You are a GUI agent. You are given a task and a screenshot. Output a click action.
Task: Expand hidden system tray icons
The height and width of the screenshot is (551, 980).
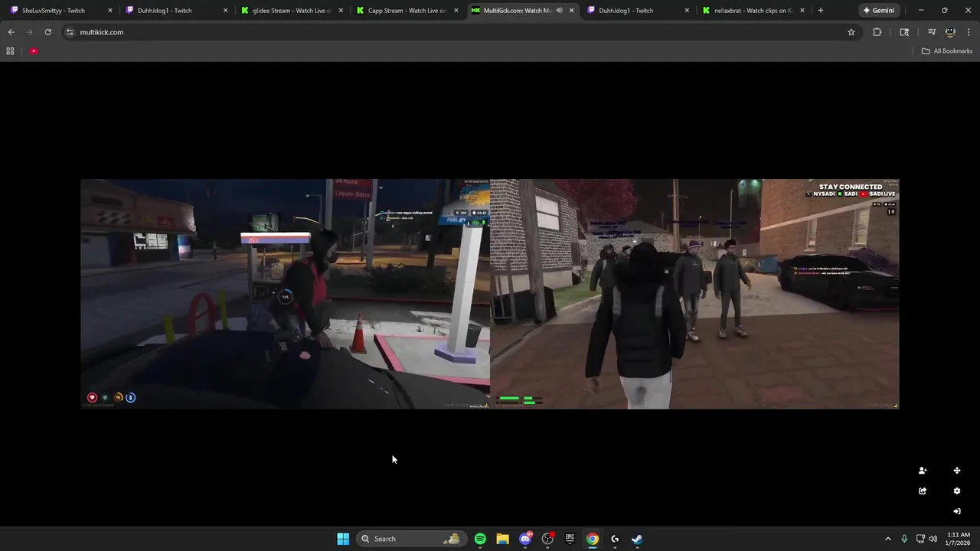(888, 539)
